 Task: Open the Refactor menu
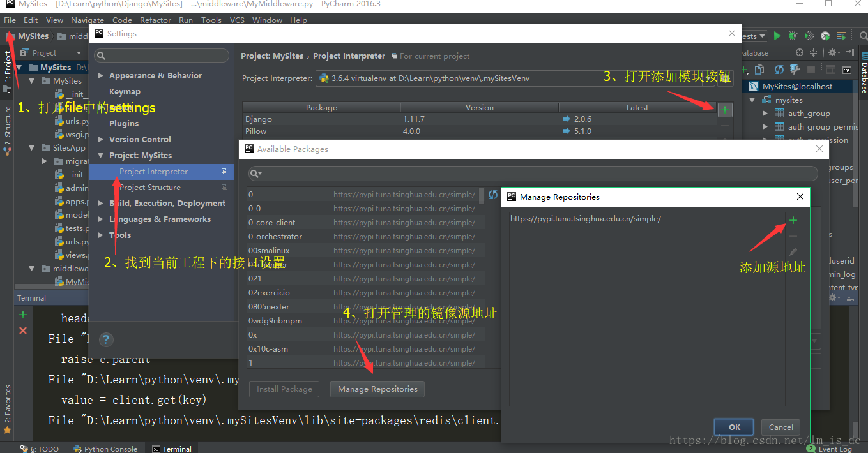(155, 20)
